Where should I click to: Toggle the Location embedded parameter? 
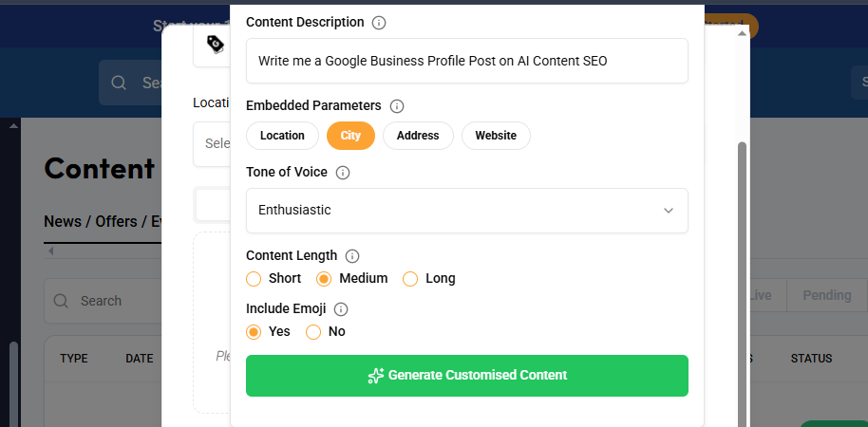tap(282, 136)
